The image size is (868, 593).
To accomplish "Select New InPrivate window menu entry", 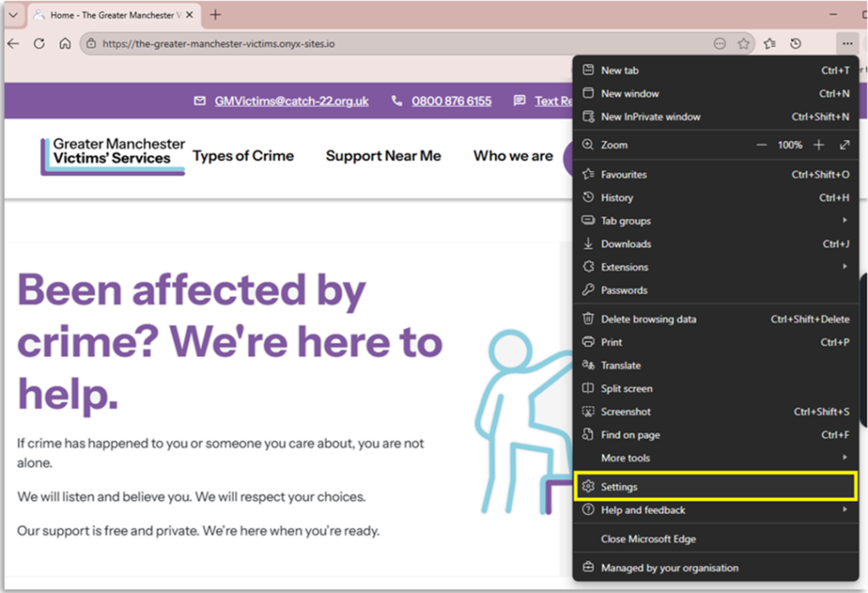I will [650, 117].
